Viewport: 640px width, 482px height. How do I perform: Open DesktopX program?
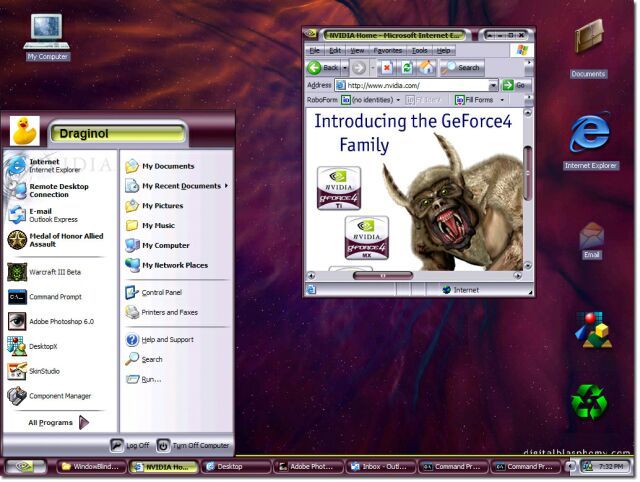point(45,346)
